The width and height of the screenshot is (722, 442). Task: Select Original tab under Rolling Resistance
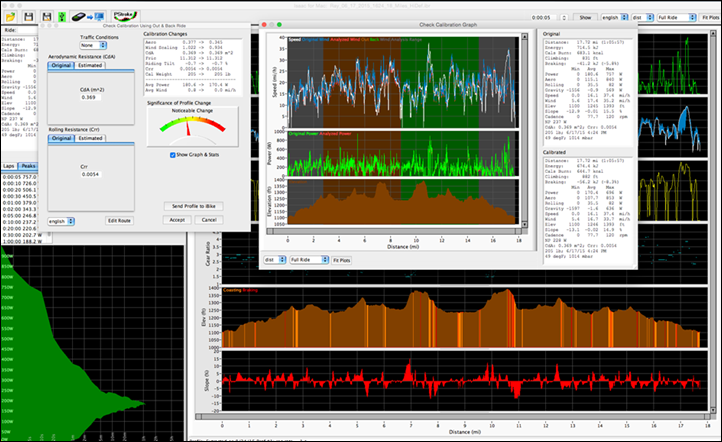61,138
